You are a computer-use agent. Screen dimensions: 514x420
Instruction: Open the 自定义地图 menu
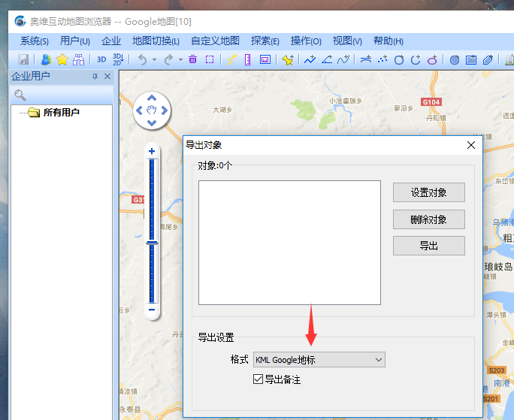(215, 41)
